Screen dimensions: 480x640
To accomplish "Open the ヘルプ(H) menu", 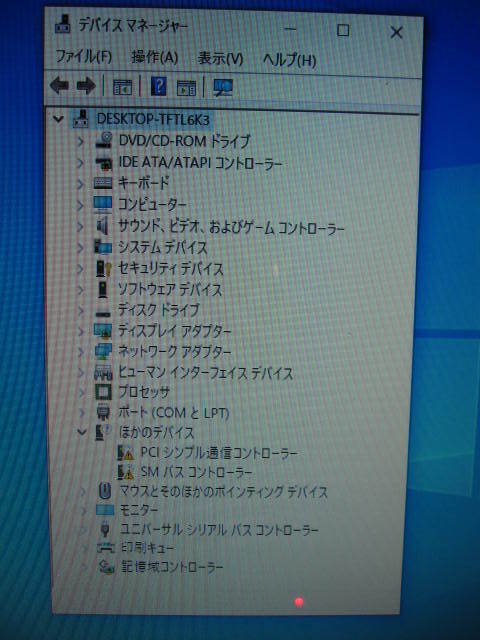I will pos(289,60).
